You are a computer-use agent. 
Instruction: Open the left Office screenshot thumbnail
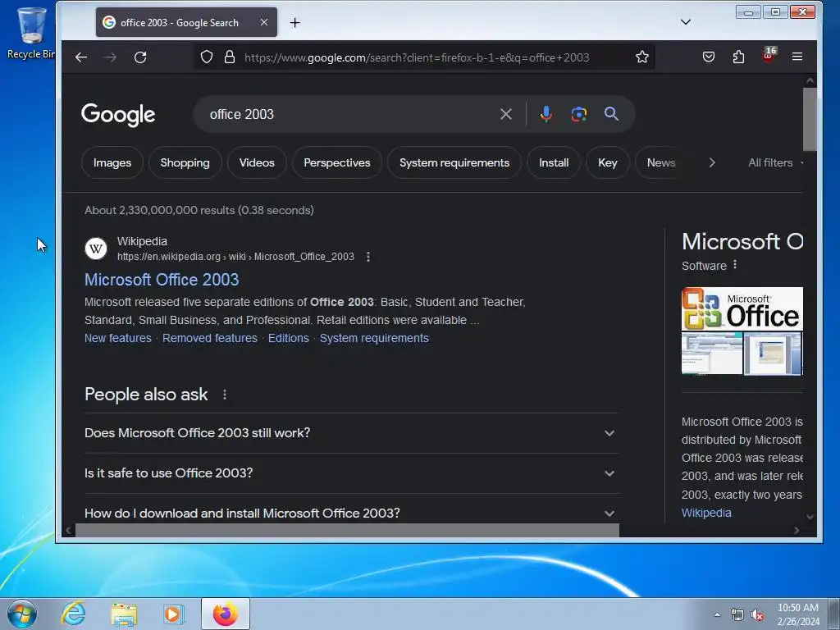tap(711, 353)
